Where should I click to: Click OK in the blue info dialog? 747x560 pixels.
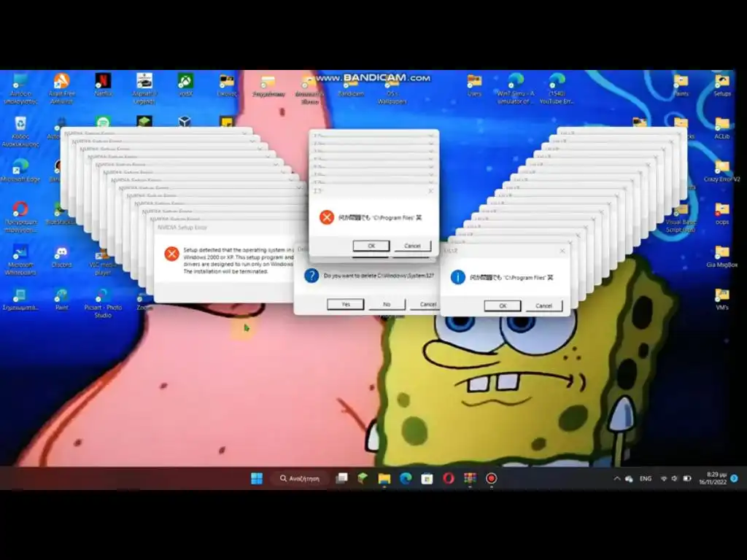click(503, 306)
